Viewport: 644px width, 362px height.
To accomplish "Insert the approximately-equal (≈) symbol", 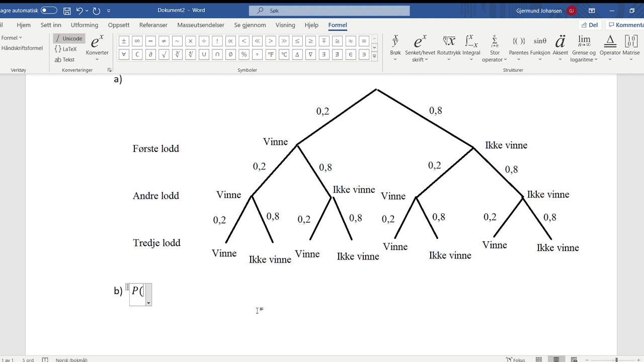I will [351, 41].
